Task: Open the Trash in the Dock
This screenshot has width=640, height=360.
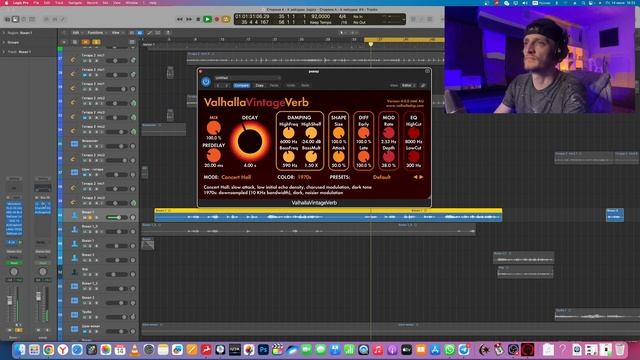Action: [620, 349]
